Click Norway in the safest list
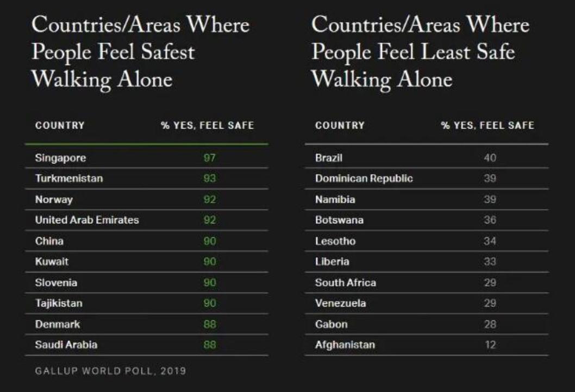Image resolution: width=575 pixels, height=392 pixels. click(54, 199)
